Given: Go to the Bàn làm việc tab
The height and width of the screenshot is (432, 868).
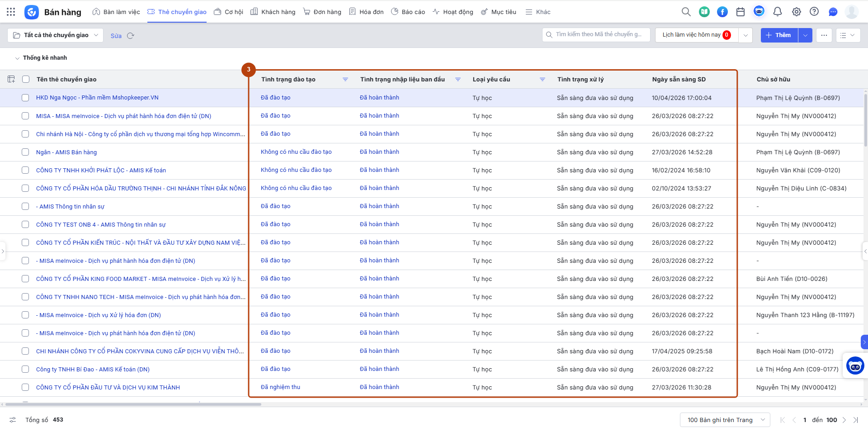Looking at the screenshot, I should point(116,12).
